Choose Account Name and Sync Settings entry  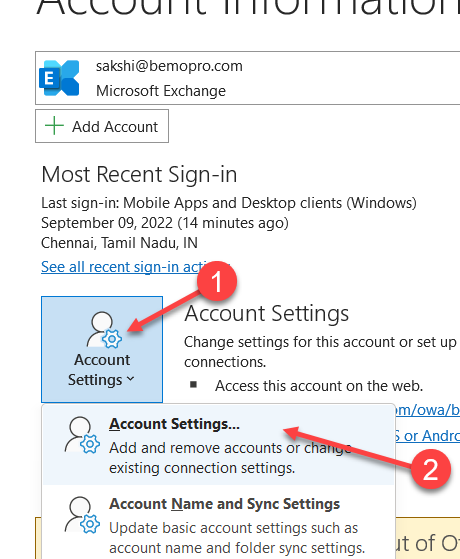(218, 524)
